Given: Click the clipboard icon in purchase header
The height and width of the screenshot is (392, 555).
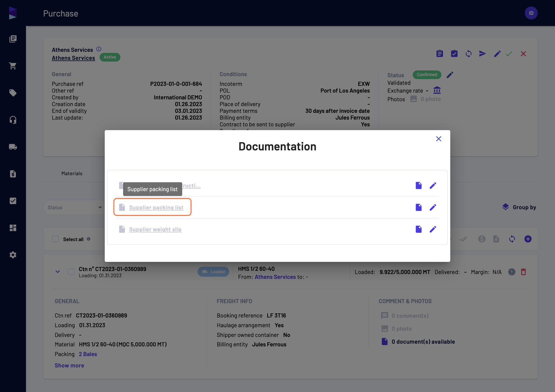Looking at the screenshot, I should click(440, 54).
